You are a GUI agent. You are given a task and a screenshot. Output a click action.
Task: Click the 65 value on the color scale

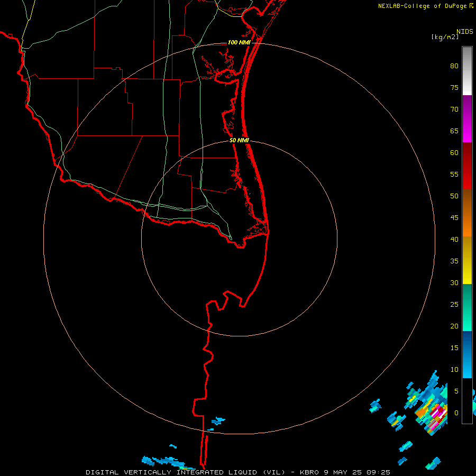[x=454, y=131]
